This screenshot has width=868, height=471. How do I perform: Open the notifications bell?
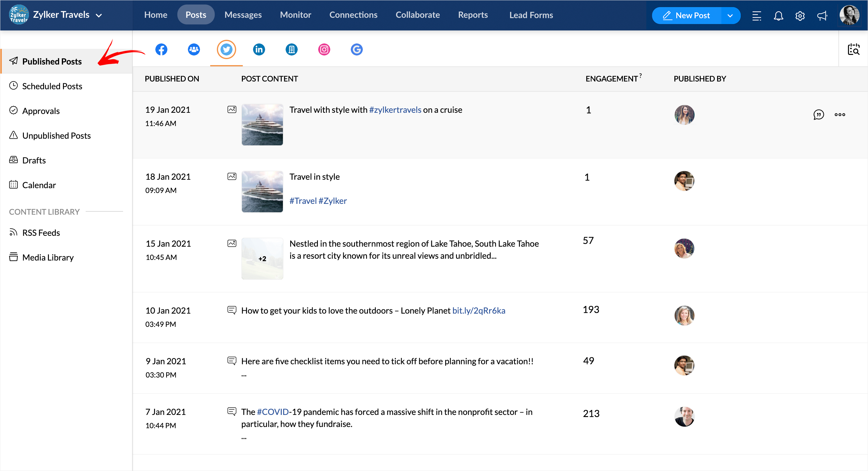[778, 15]
